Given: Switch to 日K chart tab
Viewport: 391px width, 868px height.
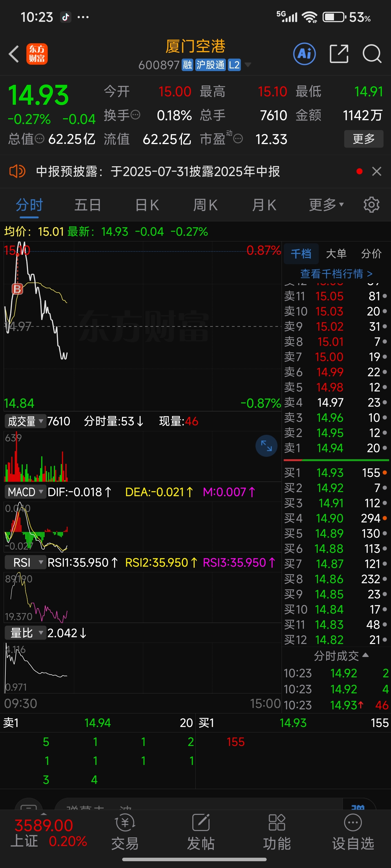Looking at the screenshot, I should [x=147, y=205].
